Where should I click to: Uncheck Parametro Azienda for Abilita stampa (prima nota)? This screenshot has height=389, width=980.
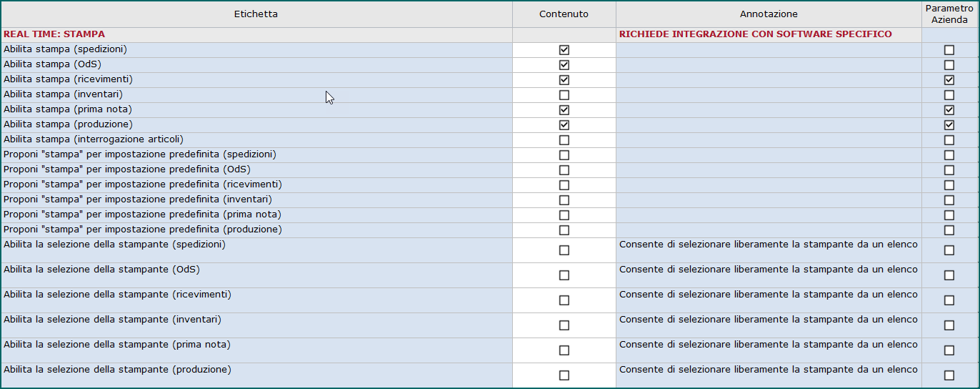point(949,110)
